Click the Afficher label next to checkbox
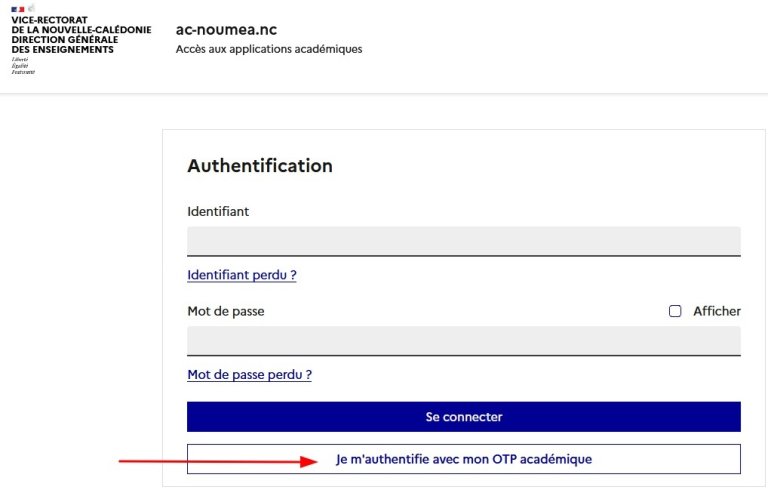The image size is (768, 493). click(717, 311)
